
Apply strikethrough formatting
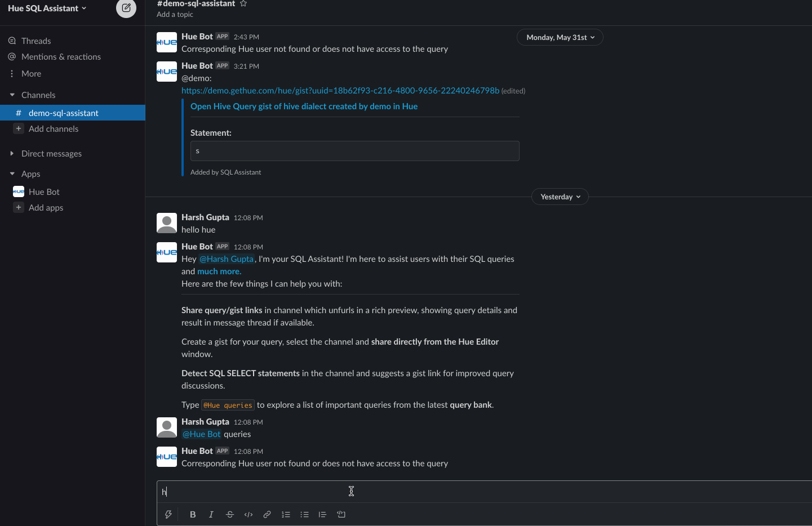tap(230, 514)
